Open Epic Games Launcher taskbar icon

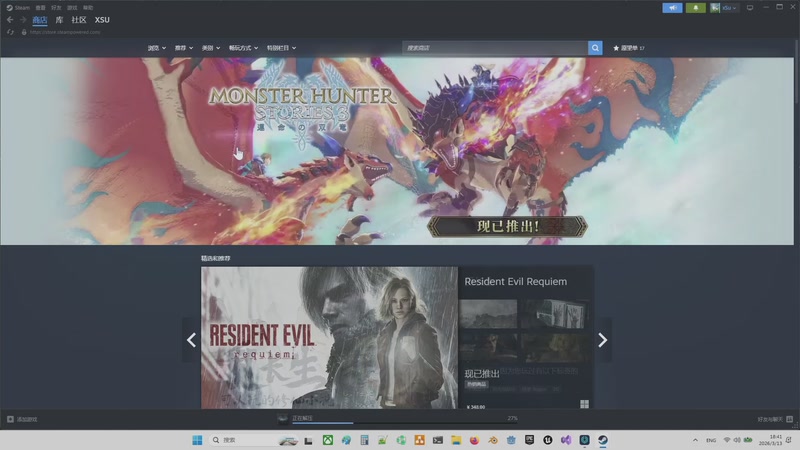(x=529, y=440)
